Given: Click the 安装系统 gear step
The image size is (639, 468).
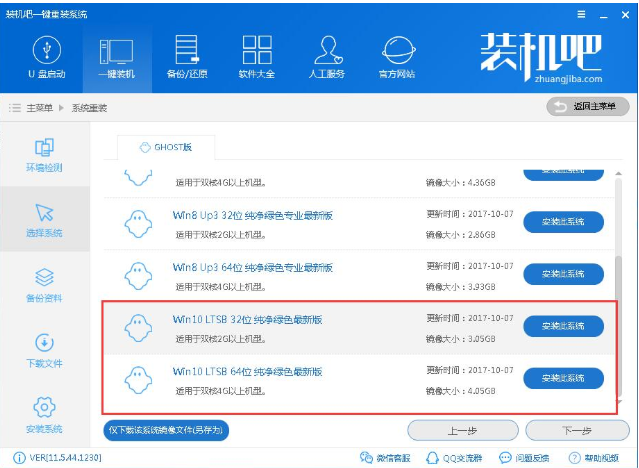Looking at the screenshot, I should (x=44, y=415).
